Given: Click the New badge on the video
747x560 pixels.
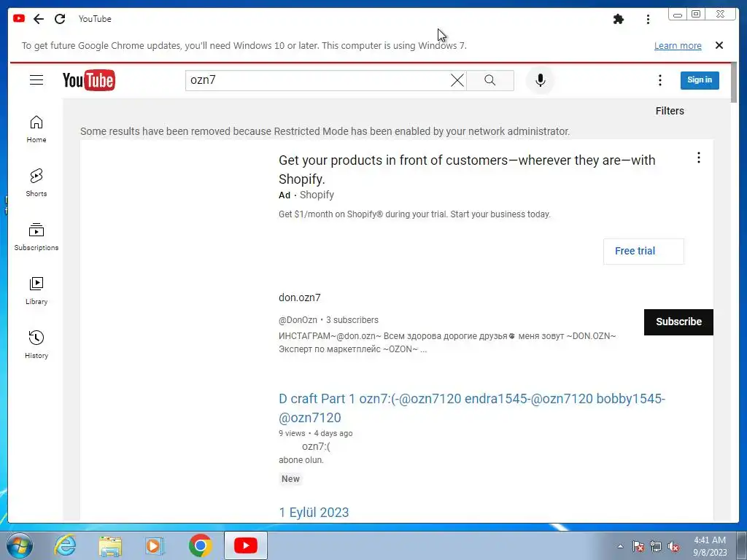Looking at the screenshot, I should (290, 479).
